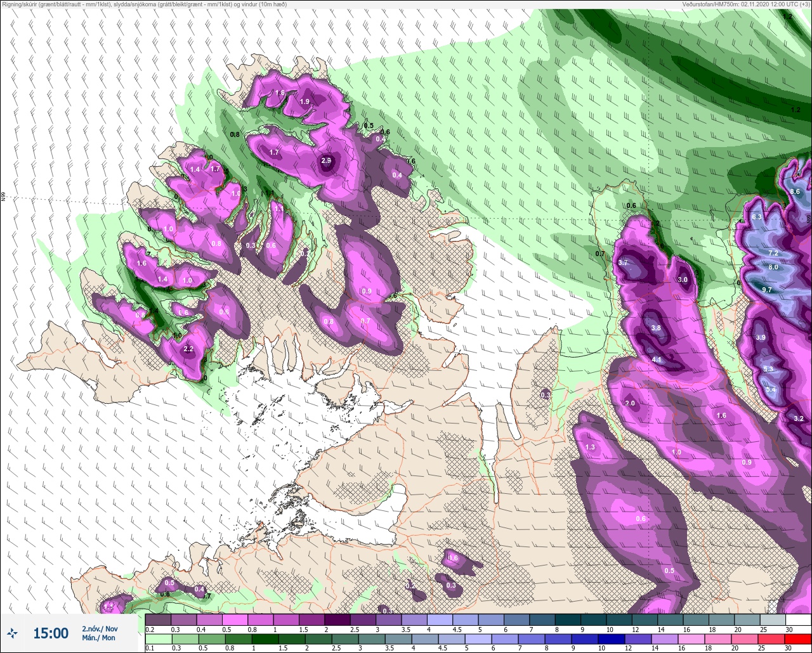Click the 4.1 precipitation value on the map
Screen dimensions: 812x653
click(657, 359)
